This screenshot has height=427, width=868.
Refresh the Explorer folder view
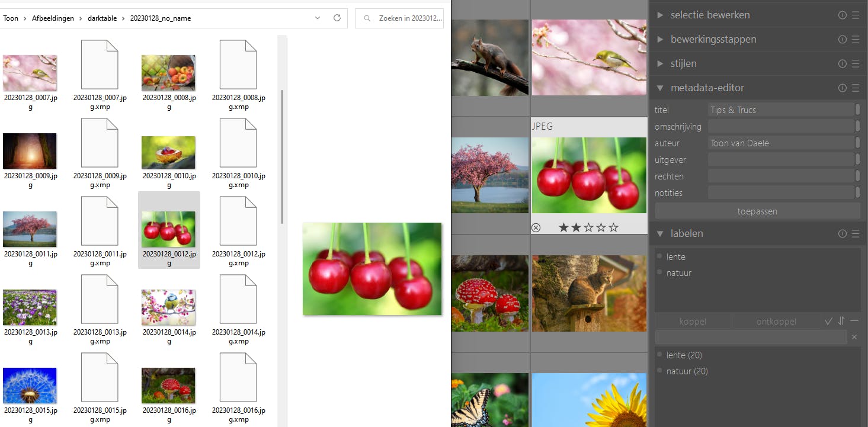coord(337,18)
